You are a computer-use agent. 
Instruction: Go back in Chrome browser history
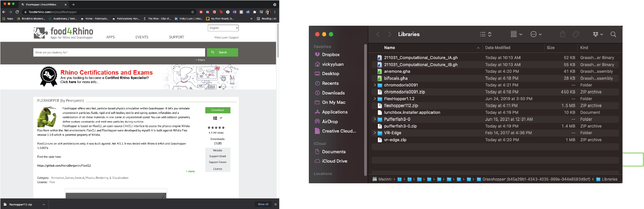[4, 12]
